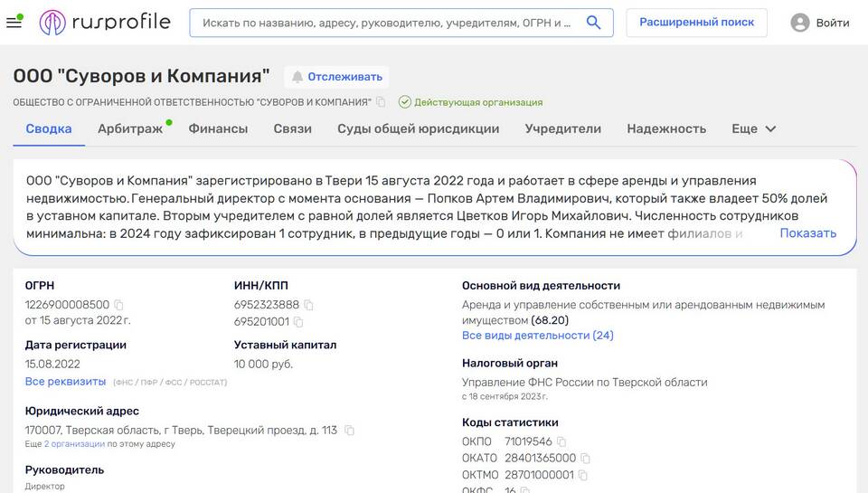The image size is (868, 493).
Task: Copy the OKATO code
Action: point(585,459)
